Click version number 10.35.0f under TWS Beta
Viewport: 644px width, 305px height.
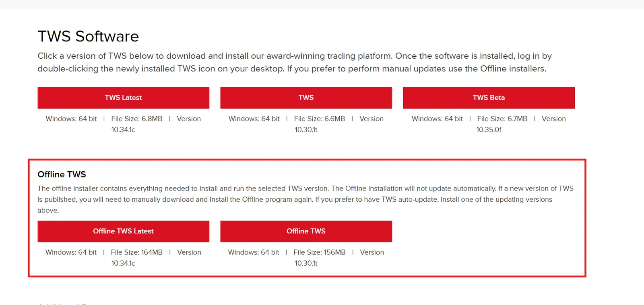coord(489,129)
